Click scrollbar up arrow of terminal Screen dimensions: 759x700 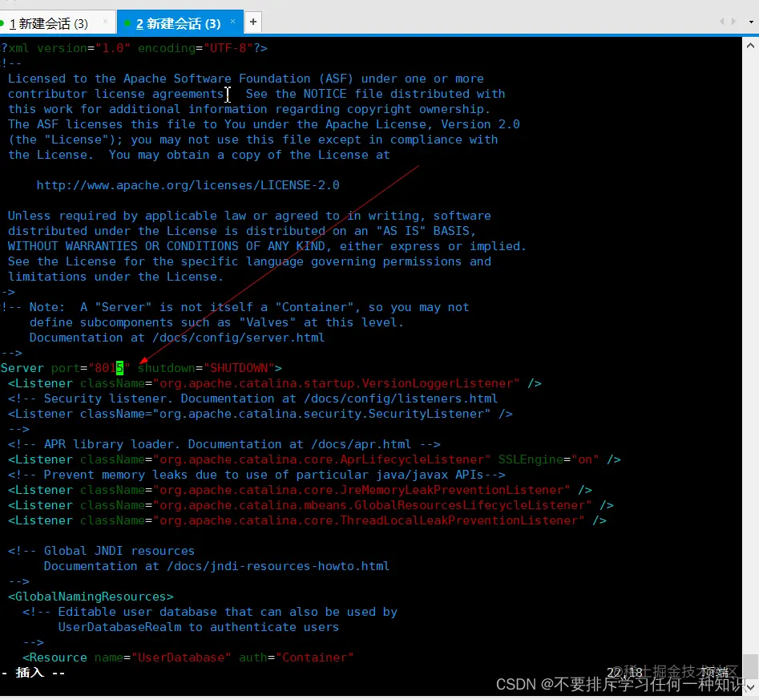tap(750, 46)
